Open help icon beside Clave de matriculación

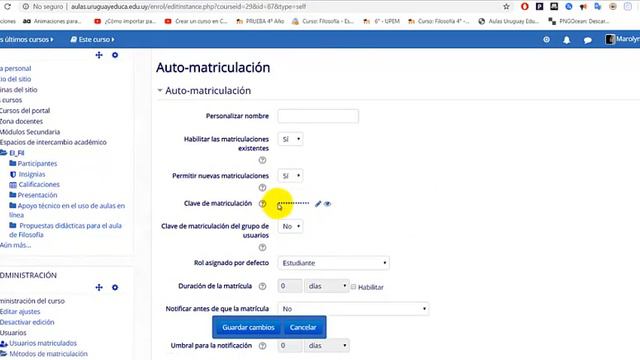pyautogui.click(x=262, y=204)
